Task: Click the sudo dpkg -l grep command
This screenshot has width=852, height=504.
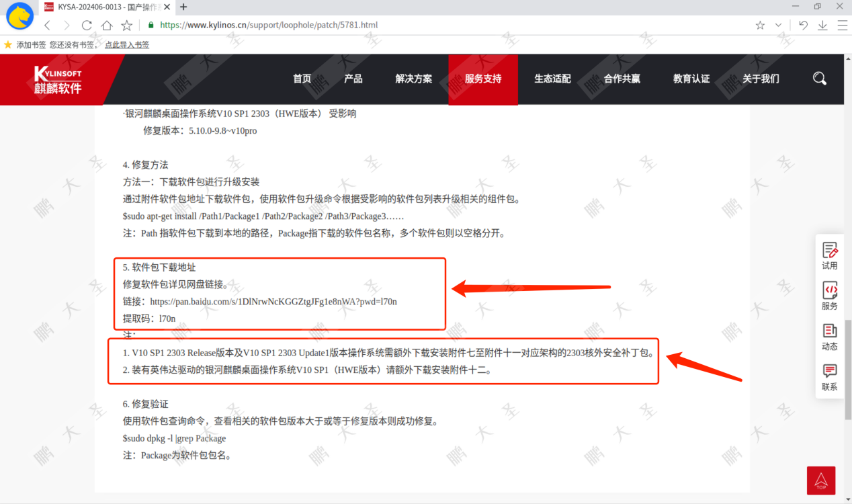Action: (x=175, y=438)
